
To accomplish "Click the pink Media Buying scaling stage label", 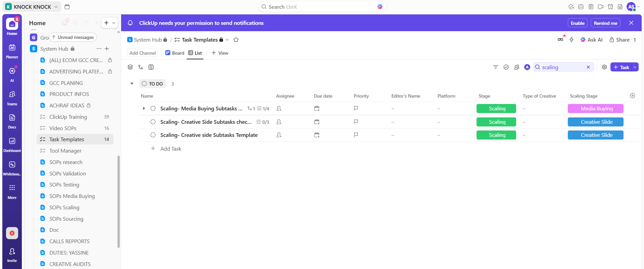I will click(x=595, y=108).
